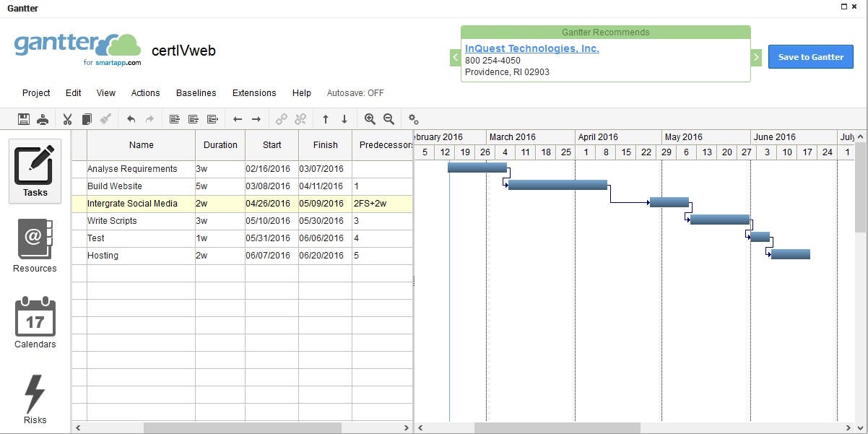Open the Project menu
This screenshot has width=868, height=434.
(36, 93)
